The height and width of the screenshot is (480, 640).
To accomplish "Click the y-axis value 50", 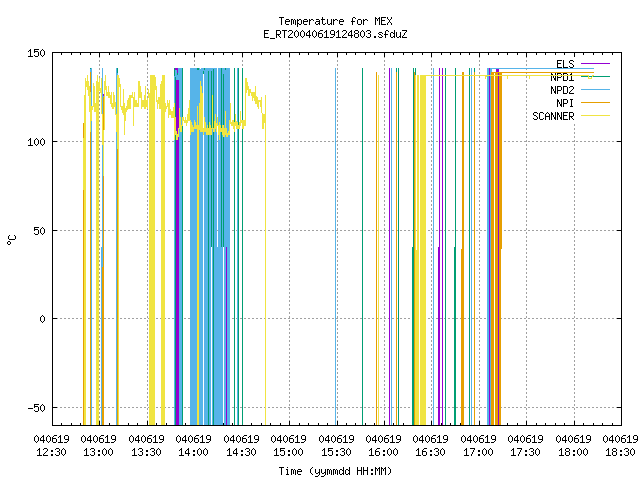I will (x=39, y=231).
